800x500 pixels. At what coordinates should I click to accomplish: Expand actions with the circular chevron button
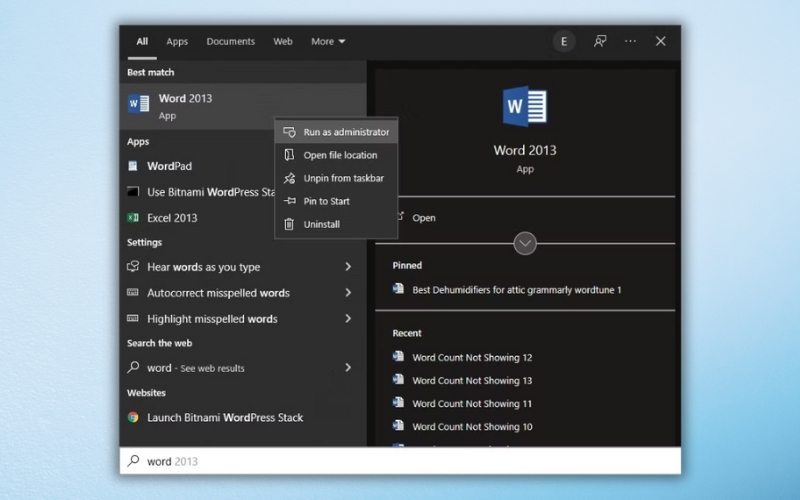tap(525, 243)
